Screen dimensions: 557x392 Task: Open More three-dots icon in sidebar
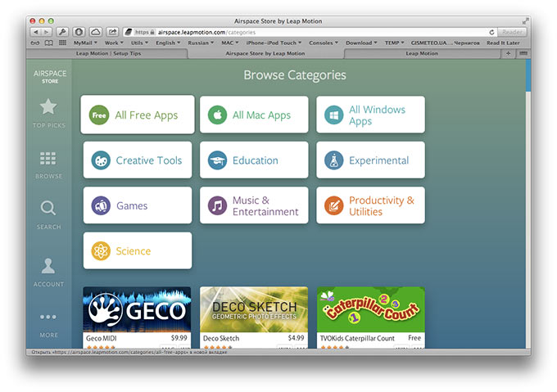48,317
